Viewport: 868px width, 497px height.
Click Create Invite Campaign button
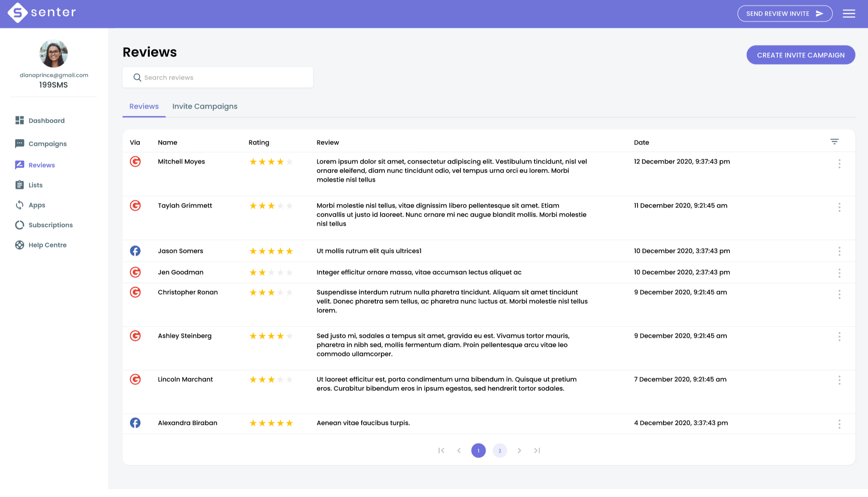coord(800,55)
